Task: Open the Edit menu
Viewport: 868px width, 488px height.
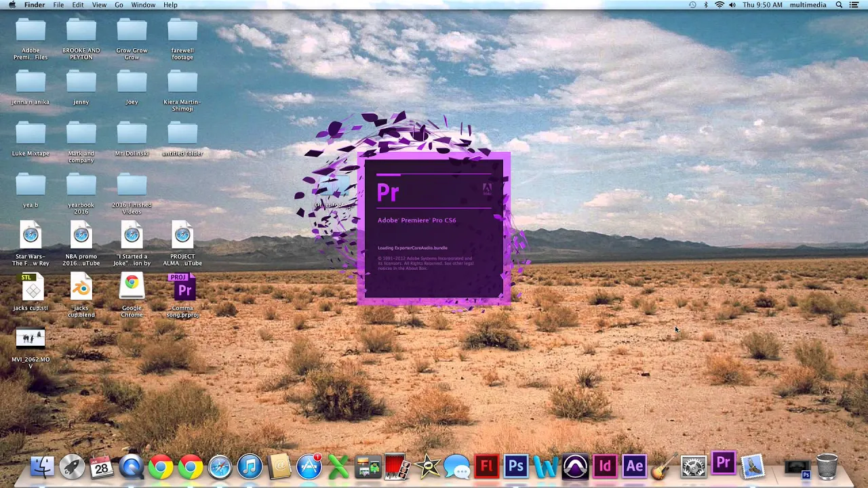Action: [78, 5]
